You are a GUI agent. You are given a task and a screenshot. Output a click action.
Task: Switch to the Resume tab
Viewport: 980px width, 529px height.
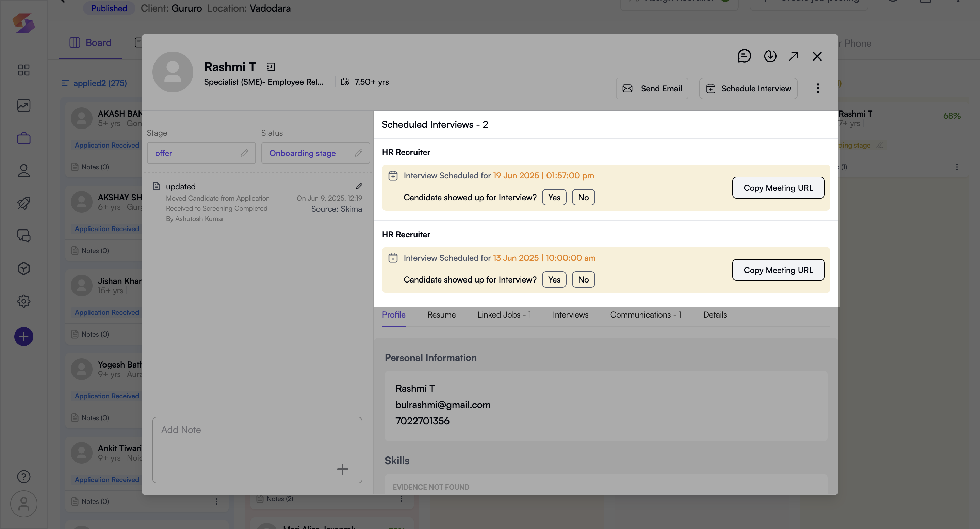441,315
